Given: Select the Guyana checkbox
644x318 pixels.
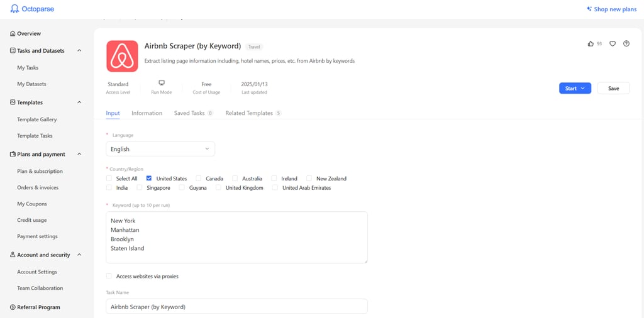Looking at the screenshot, I should click(182, 187).
